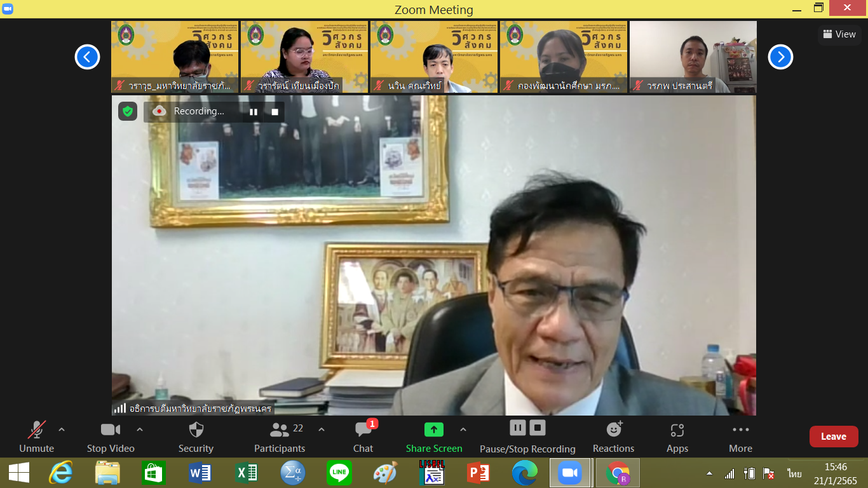Viewport: 868px width, 488px height.
Task: Select the นวิน คณะวิทย์ participant thumbnail
Action: tap(434, 57)
